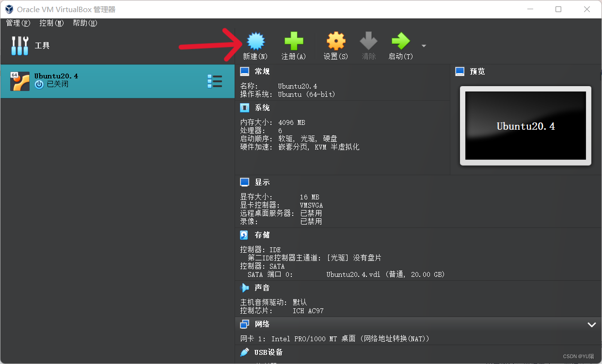Screen dimensions: 602x364
Task: Click the Network (网络) section icon
Action: click(245, 324)
